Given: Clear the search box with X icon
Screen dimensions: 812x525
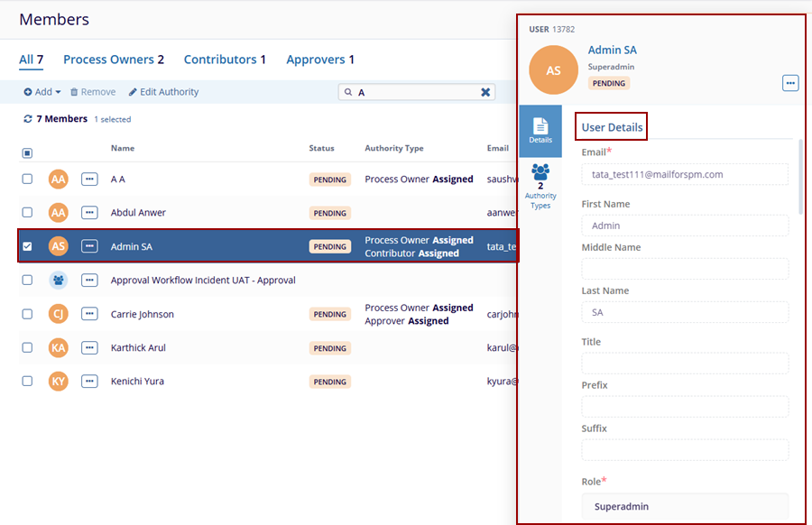Looking at the screenshot, I should [x=485, y=92].
